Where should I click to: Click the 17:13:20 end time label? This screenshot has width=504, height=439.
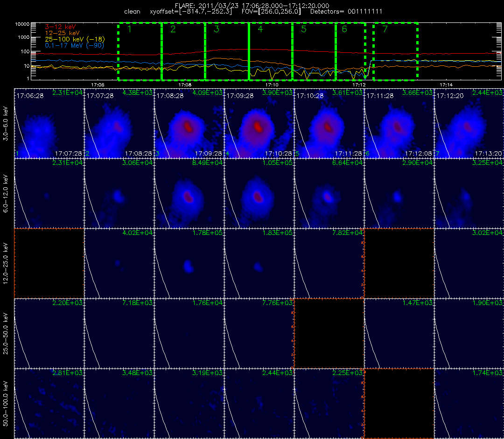click(x=488, y=154)
